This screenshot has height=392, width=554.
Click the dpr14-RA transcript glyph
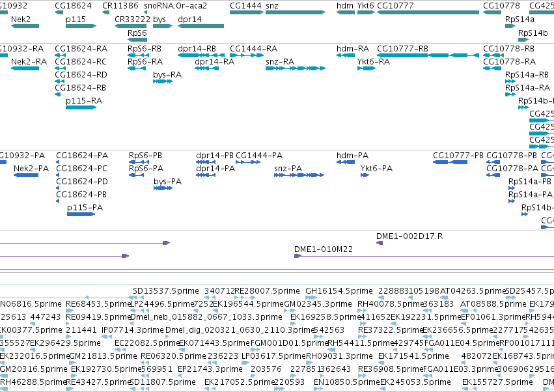pos(206,68)
